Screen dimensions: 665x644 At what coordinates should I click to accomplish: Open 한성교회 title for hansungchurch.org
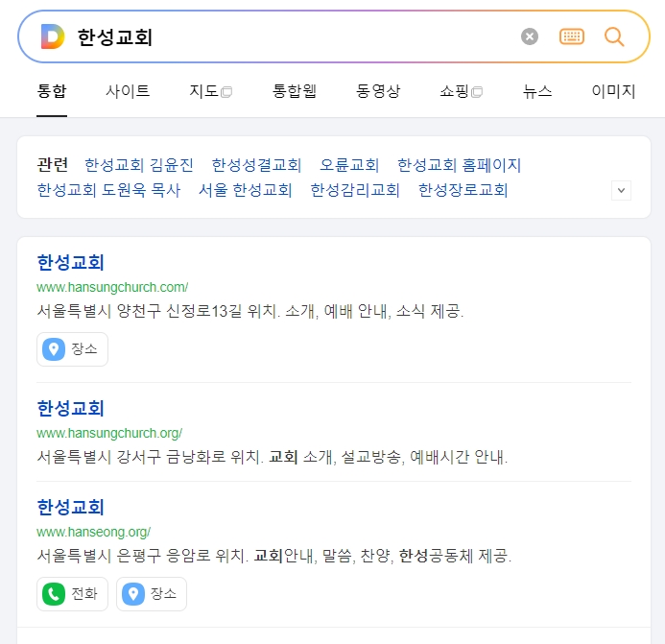pos(70,409)
